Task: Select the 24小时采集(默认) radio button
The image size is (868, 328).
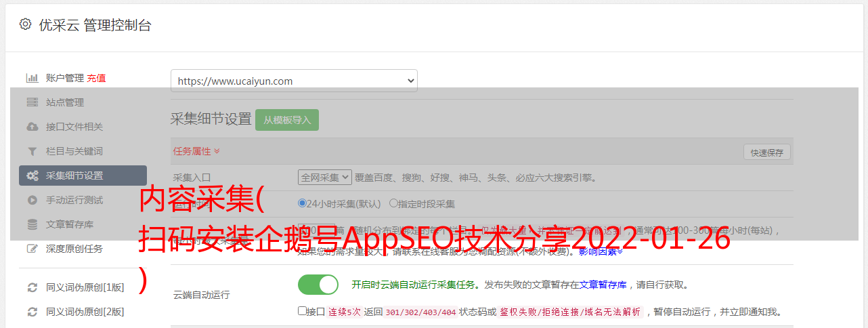Action: (302, 203)
